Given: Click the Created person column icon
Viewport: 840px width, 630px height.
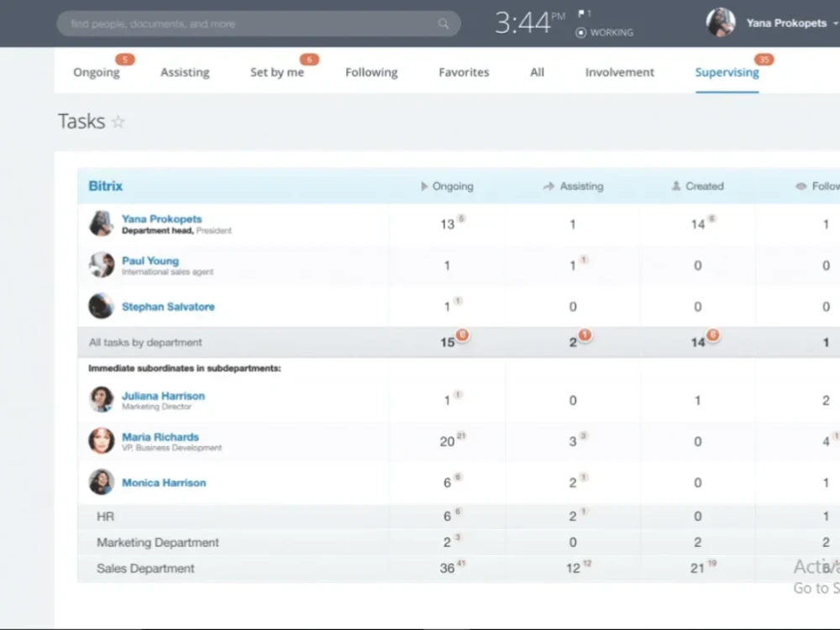Looking at the screenshot, I should click(x=675, y=186).
